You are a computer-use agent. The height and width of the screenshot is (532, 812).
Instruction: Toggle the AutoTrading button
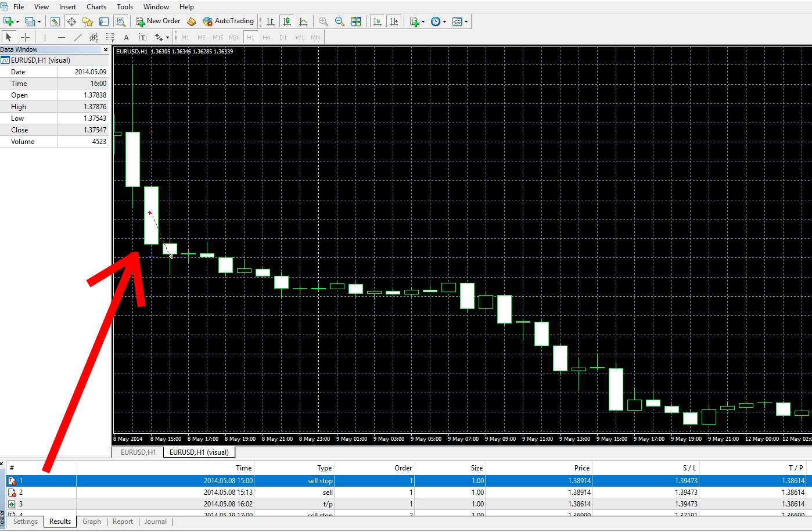pyautogui.click(x=228, y=21)
